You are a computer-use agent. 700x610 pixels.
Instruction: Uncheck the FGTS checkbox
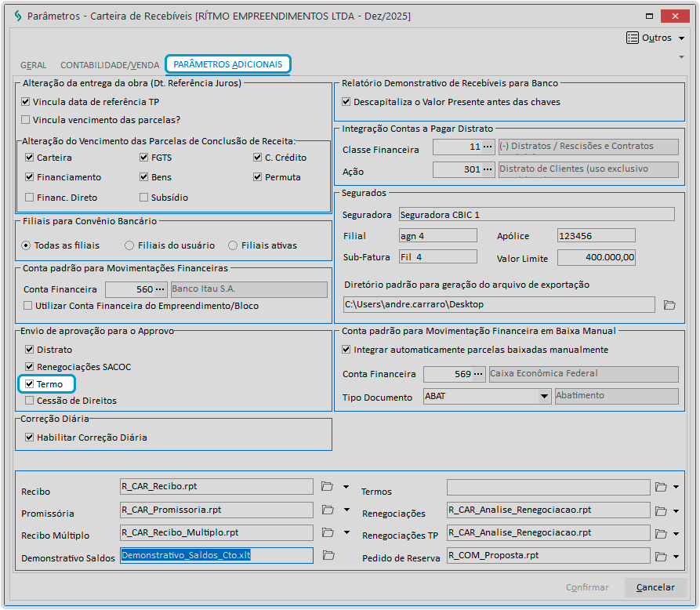pyautogui.click(x=143, y=157)
